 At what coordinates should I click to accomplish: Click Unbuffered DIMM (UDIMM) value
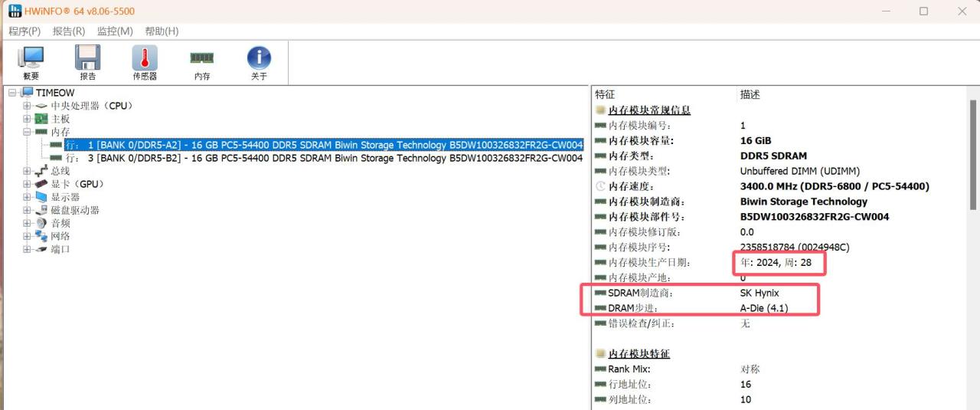(x=799, y=171)
